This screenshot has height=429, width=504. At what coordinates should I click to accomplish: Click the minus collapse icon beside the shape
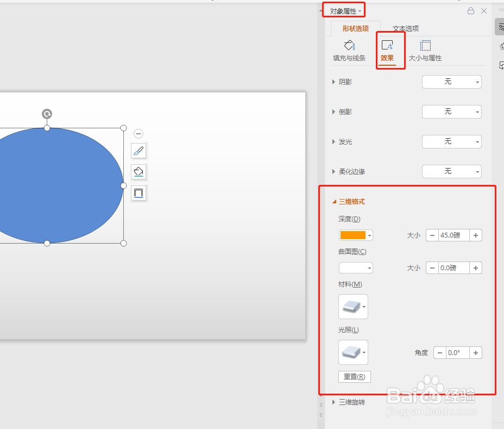pos(138,134)
